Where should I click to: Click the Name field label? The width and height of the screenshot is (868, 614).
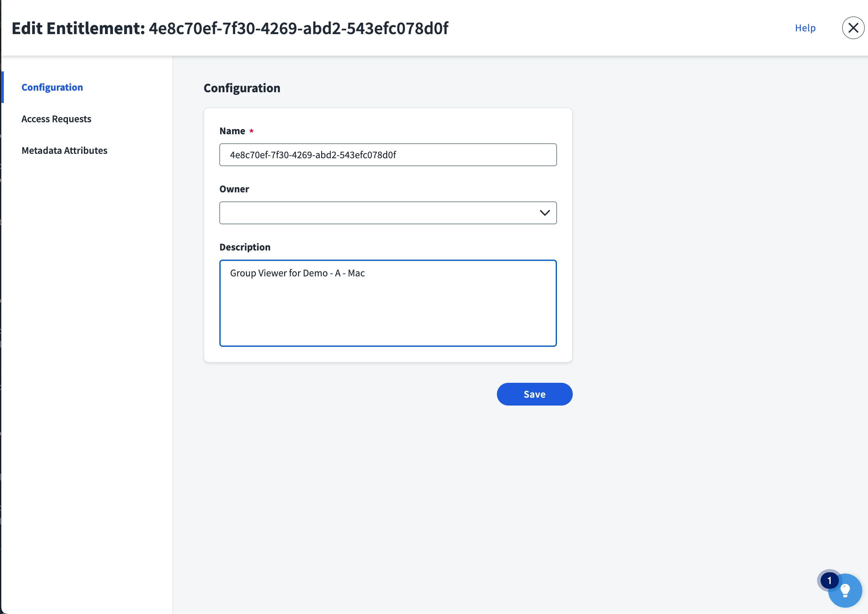click(232, 131)
